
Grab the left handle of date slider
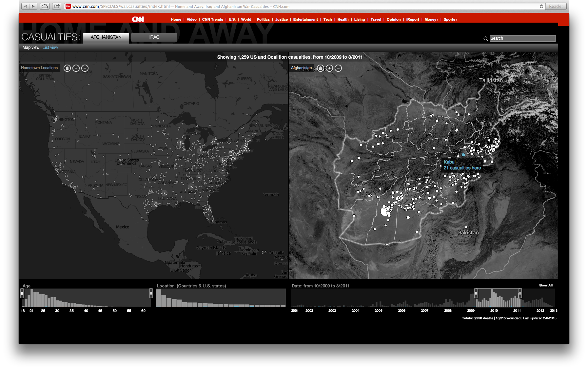476,293
